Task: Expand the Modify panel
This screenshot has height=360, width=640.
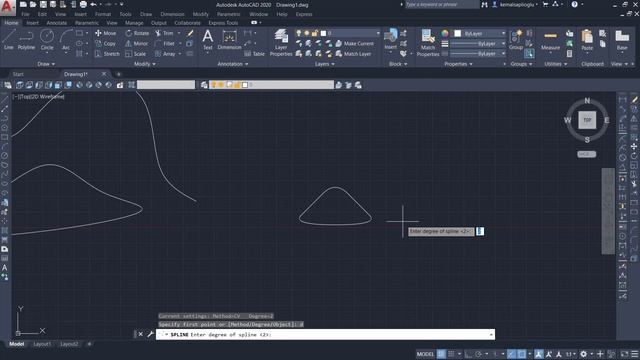Action: click(x=145, y=64)
